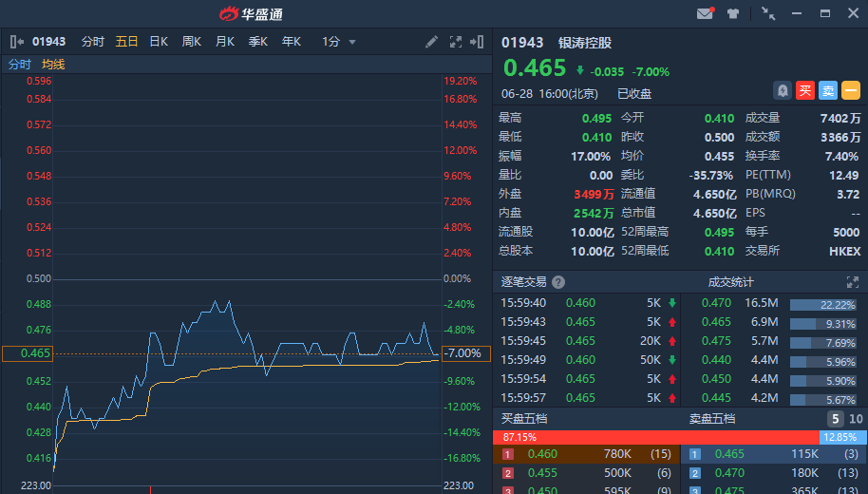Open 年K chart tab
Image resolution: width=868 pixels, height=494 pixels.
point(292,42)
